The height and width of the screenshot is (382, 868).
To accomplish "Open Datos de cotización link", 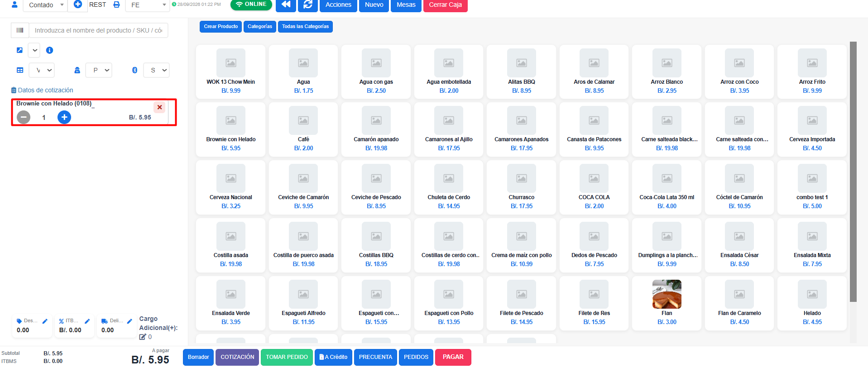I will 42,90.
